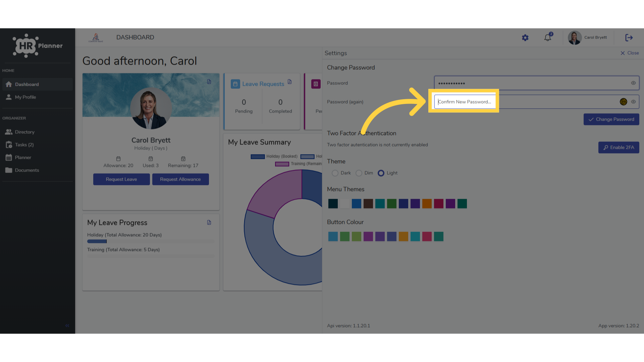Select the Light theme radio
The height and width of the screenshot is (362, 644).
(x=381, y=173)
